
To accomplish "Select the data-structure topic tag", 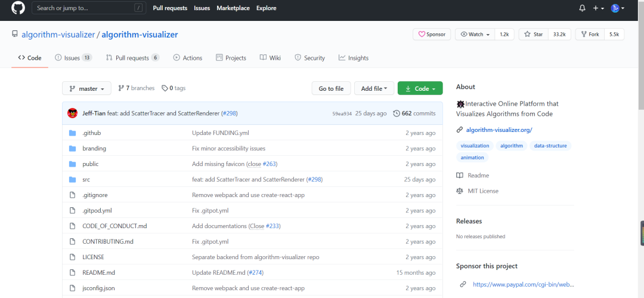I will pos(550,146).
